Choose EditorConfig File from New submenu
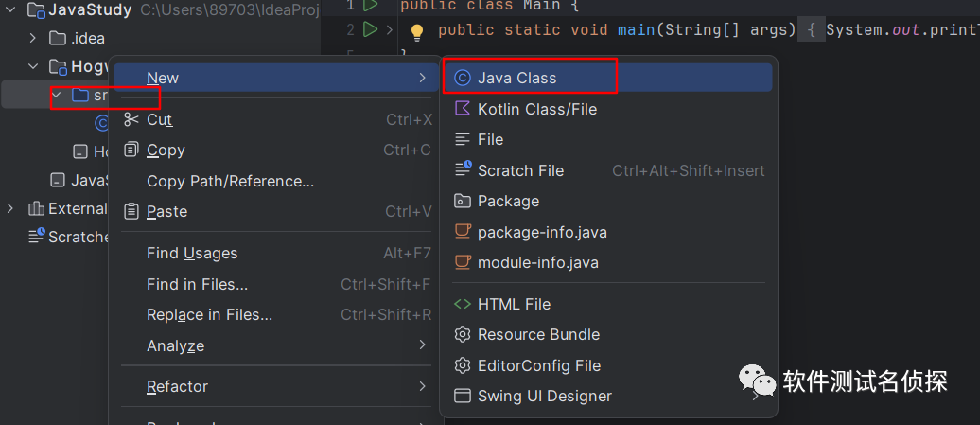Image resolution: width=980 pixels, height=425 pixels. point(539,365)
